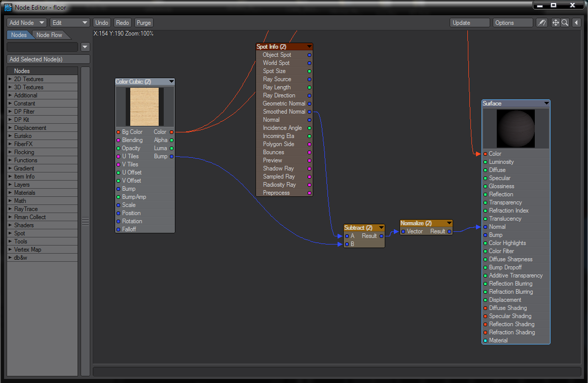Click the Add Selected Node(s) button
The image size is (588, 383).
click(x=48, y=59)
